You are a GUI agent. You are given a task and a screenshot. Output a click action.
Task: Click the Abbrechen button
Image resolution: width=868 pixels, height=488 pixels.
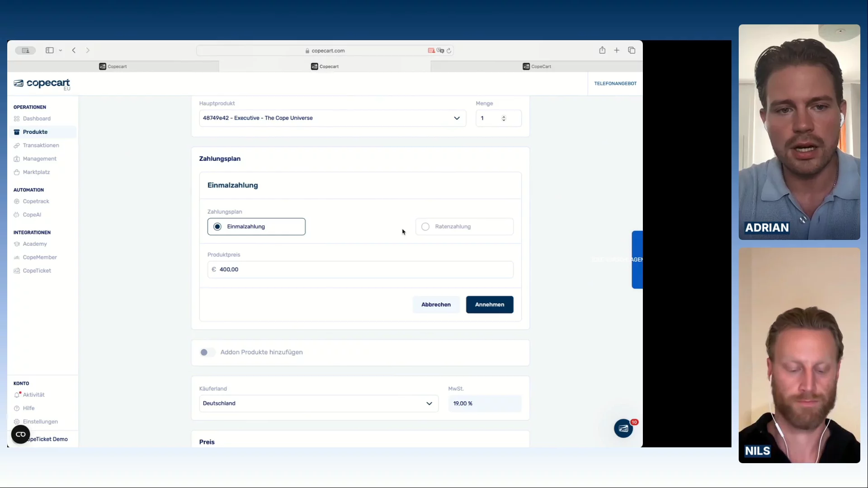pos(436,305)
